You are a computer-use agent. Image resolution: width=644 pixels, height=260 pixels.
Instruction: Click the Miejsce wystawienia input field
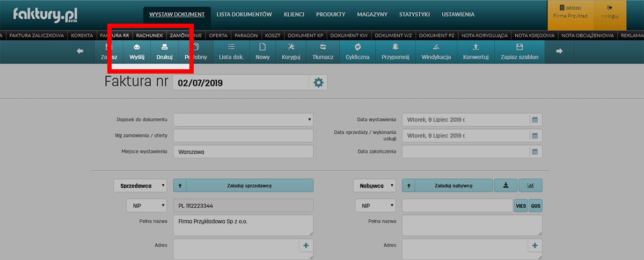point(243,152)
